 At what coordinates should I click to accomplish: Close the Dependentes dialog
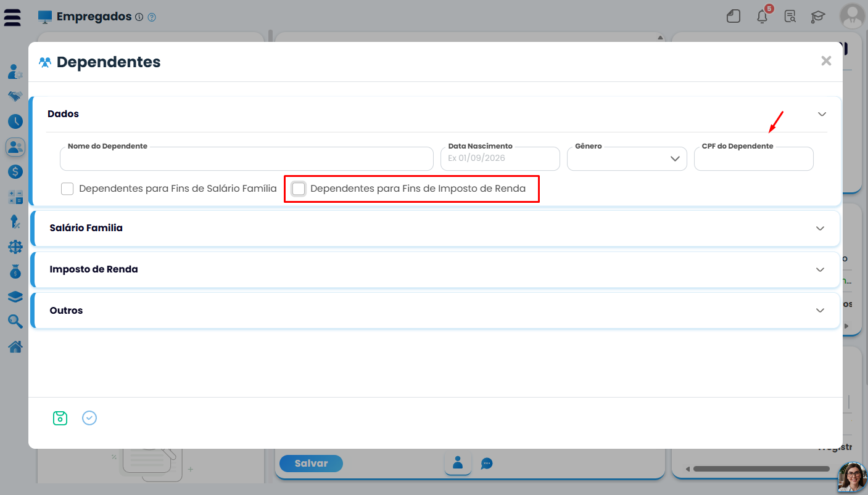click(x=826, y=60)
